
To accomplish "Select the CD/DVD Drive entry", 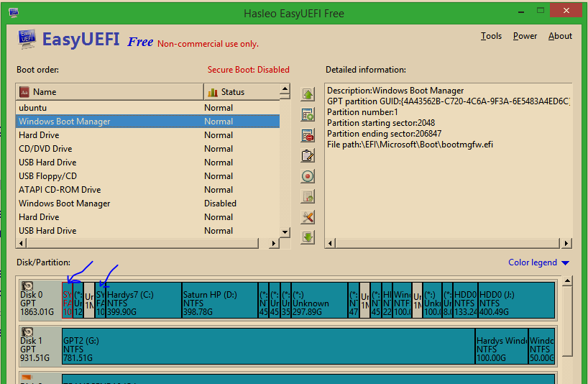I will 148,149.
